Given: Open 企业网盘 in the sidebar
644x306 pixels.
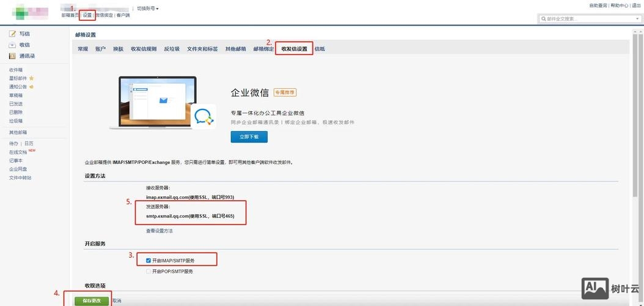Looking at the screenshot, I should coord(18,169).
